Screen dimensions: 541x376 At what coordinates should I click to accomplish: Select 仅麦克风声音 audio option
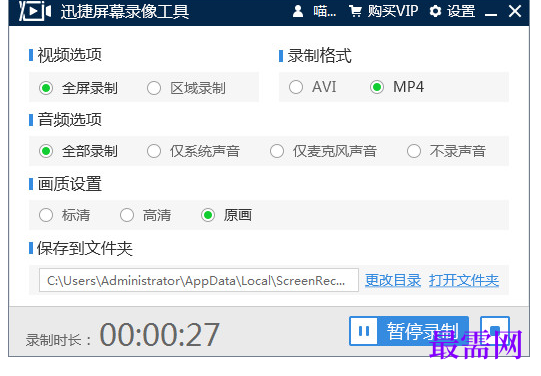pyautogui.click(x=323, y=151)
